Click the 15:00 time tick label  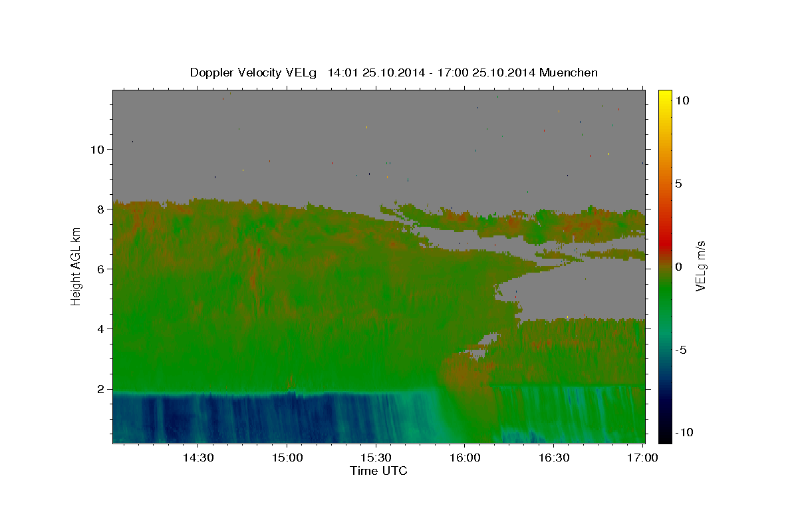287,458
